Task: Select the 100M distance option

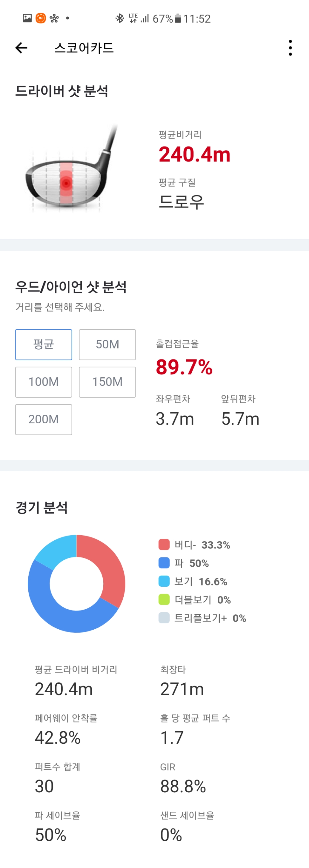Action: point(44,382)
